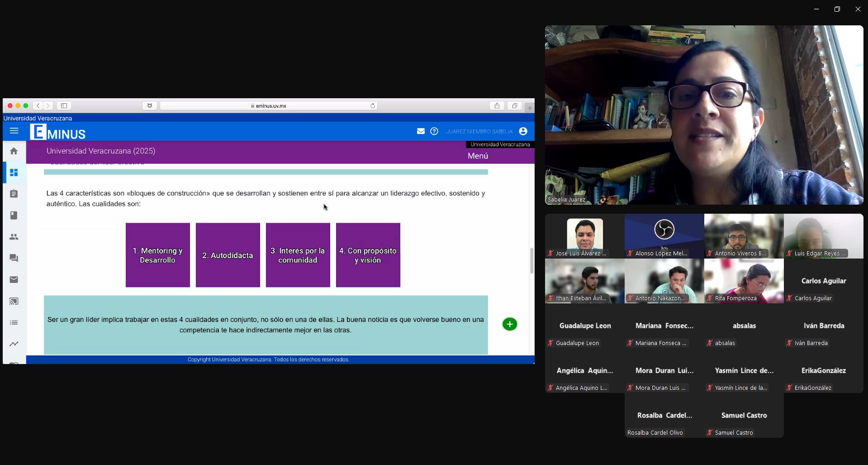
Task: Click the mail envelope icon in header
Action: (x=421, y=131)
